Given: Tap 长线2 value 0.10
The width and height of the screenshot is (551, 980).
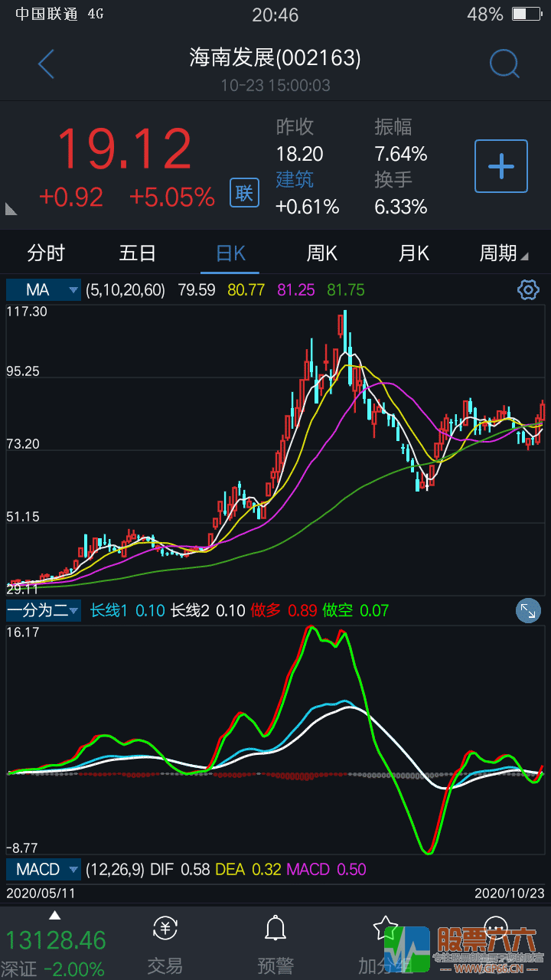Looking at the screenshot, I should pyautogui.click(x=230, y=610).
